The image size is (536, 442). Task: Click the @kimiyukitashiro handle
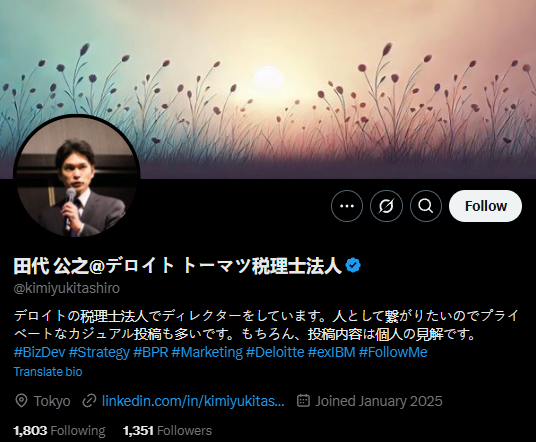[x=67, y=288]
